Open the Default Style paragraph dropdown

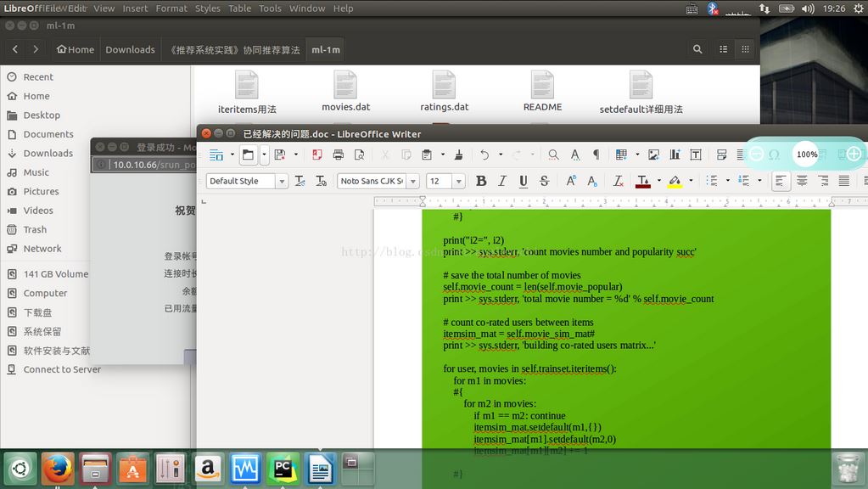(282, 181)
